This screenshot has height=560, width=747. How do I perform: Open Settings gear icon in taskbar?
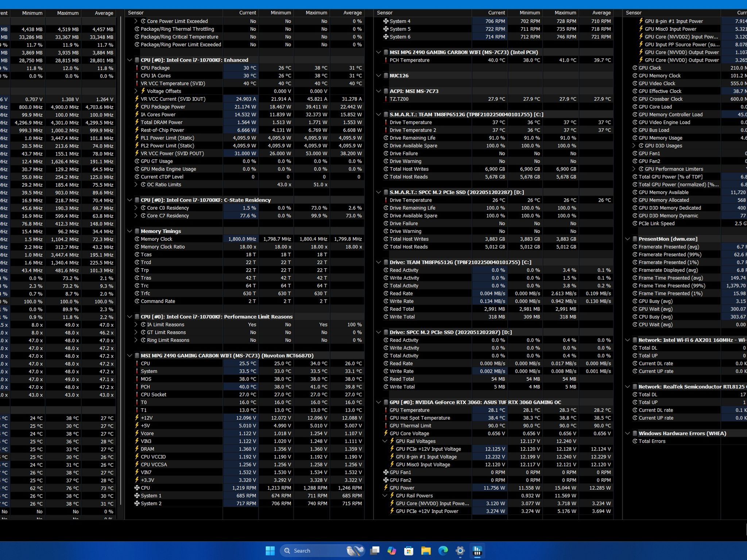[x=460, y=551]
